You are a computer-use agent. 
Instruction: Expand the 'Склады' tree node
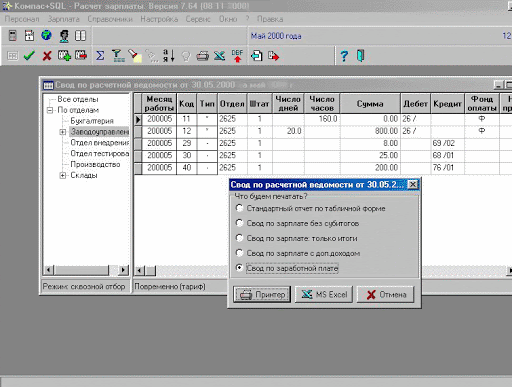(x=62, y=175)
